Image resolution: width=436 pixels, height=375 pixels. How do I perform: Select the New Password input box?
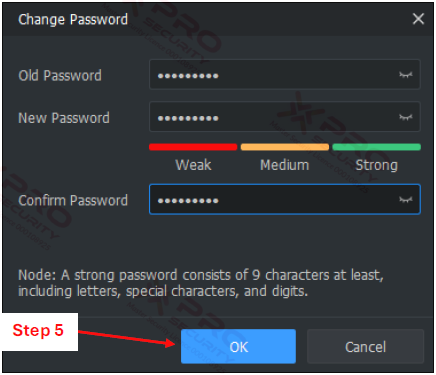coord(285,117)
